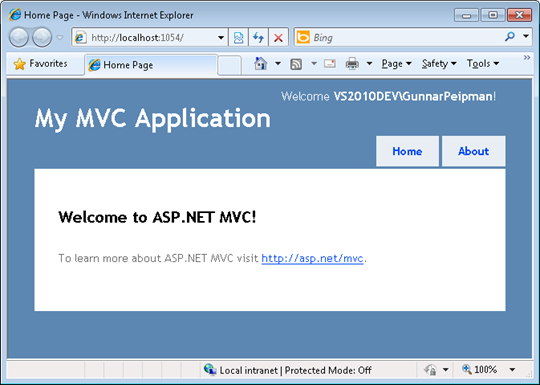Show more command bar items chevron
This screenshot has width=540, height=385.
(527, 58)
